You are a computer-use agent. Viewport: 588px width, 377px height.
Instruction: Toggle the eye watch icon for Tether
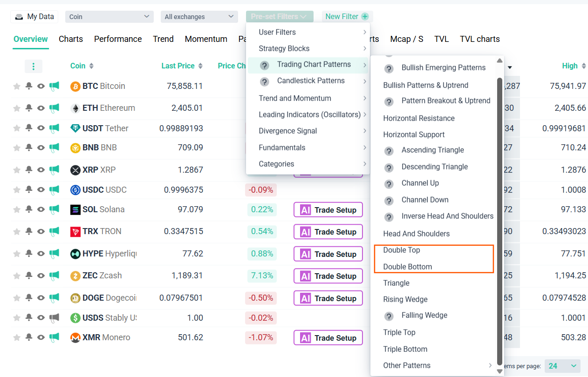tap(41, 128)
